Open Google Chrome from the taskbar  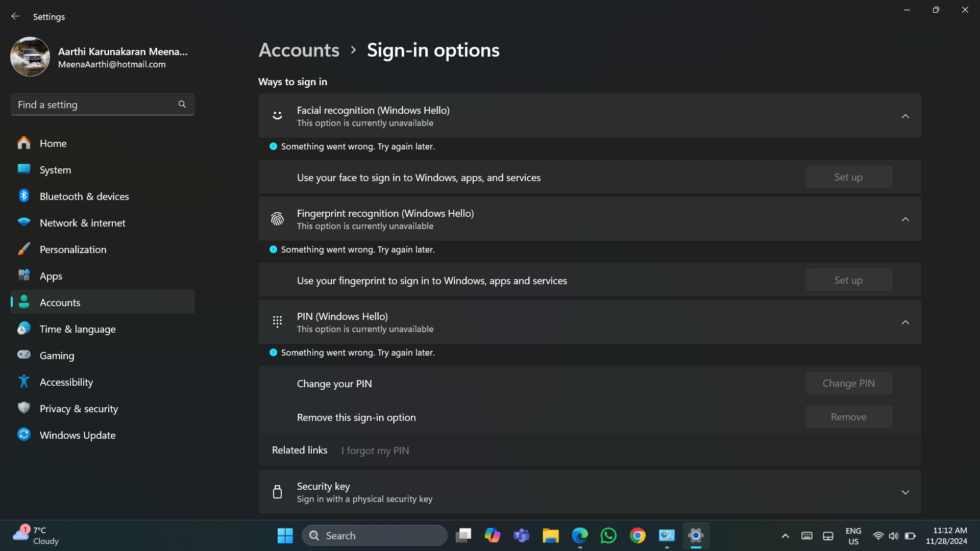tap(638, 536)
